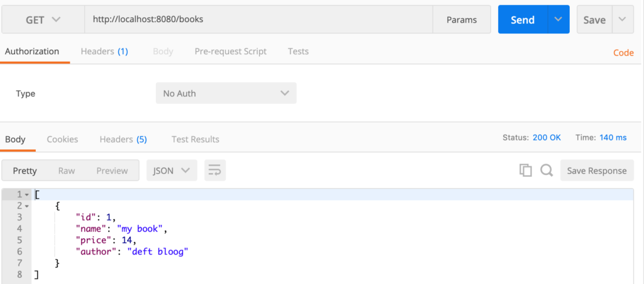This screenshot has height=284, width=644.
Task: Collapse the JSON array at line 1
Action: tap(27, 194)
